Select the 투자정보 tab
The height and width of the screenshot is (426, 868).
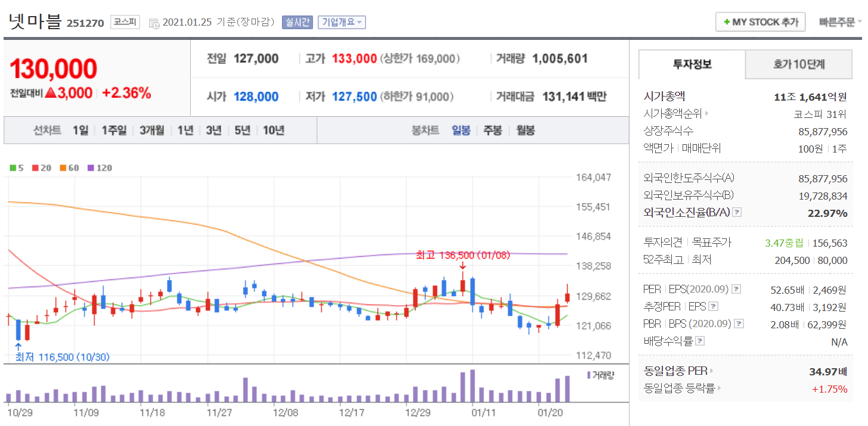click(692, 65)
